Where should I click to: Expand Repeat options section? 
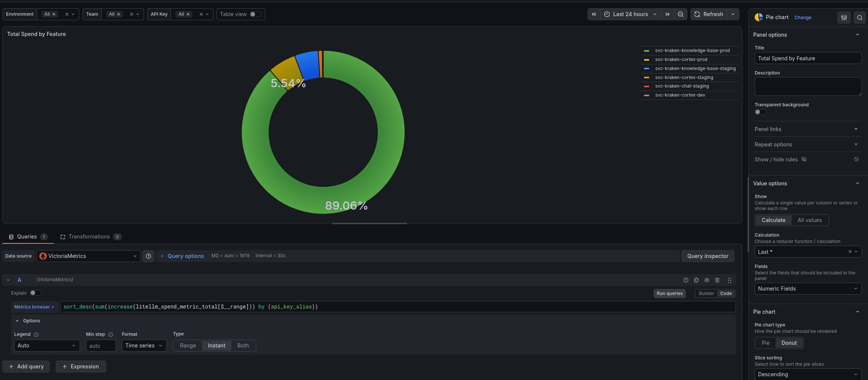[808, 145]
